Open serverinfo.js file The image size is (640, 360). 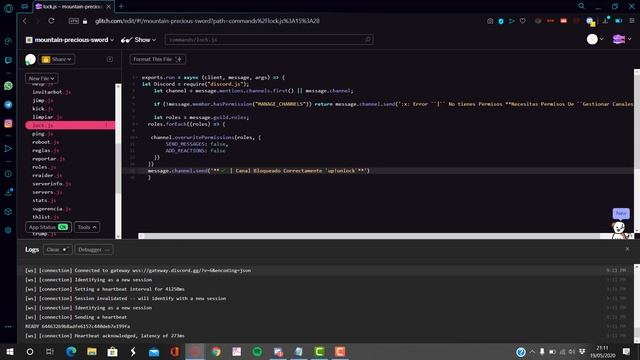[x=51, y=184]
